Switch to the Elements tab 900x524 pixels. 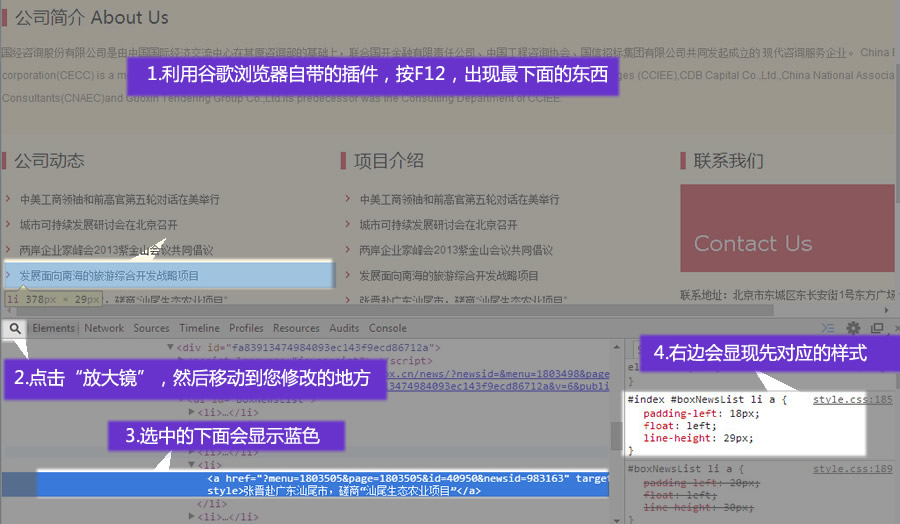(x=53, y=328)
